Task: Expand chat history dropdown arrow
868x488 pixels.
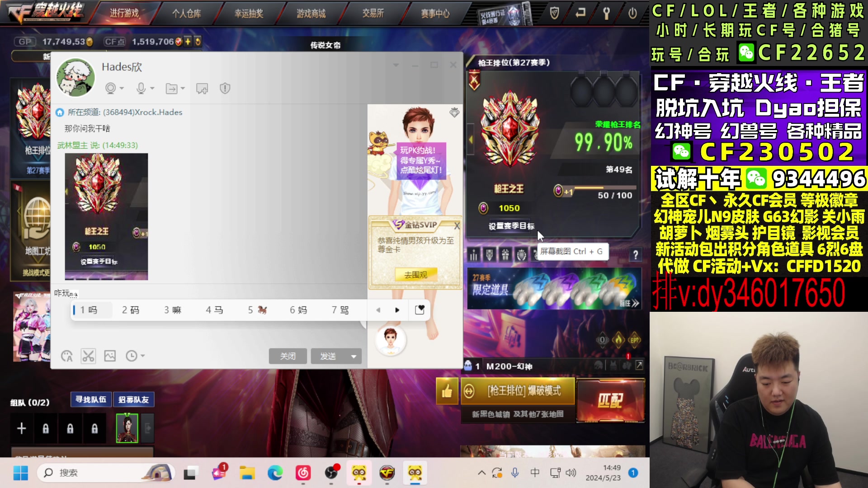Action: pyautogui.click(x=142, y=356)
